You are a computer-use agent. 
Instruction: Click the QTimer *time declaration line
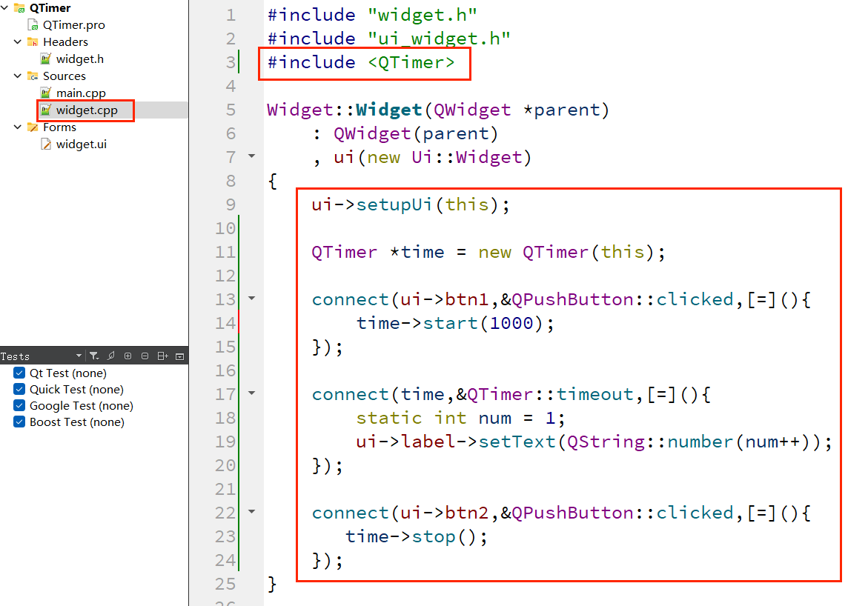[x=488, y=253]
